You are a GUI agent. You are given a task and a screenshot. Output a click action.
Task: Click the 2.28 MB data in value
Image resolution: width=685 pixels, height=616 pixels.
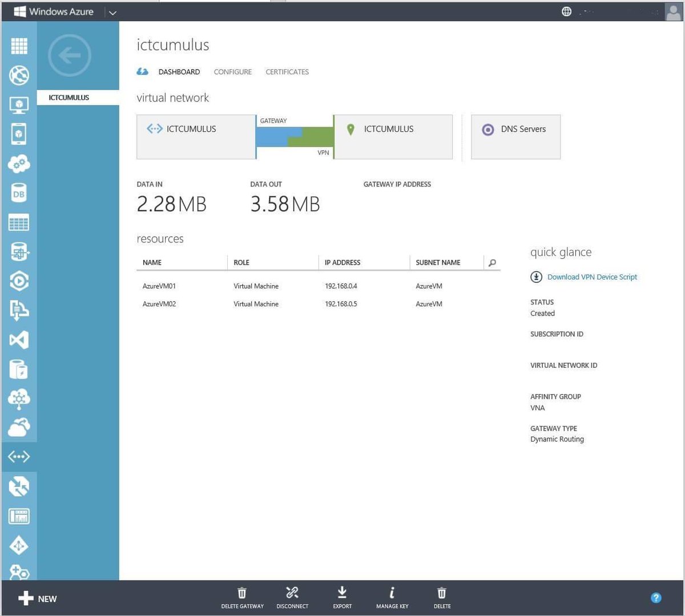(171, 204)
